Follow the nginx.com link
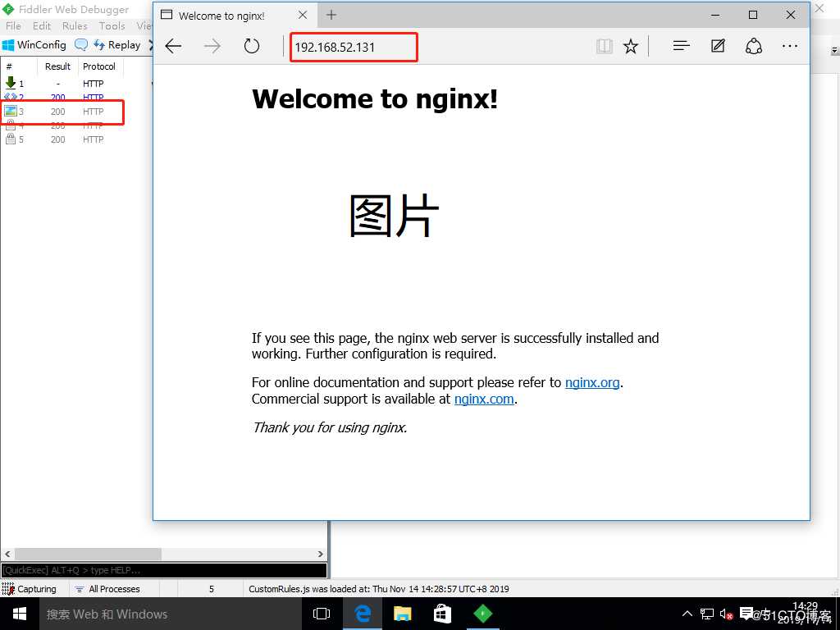This screenshot has height=630, width=840. pos(484,399)
